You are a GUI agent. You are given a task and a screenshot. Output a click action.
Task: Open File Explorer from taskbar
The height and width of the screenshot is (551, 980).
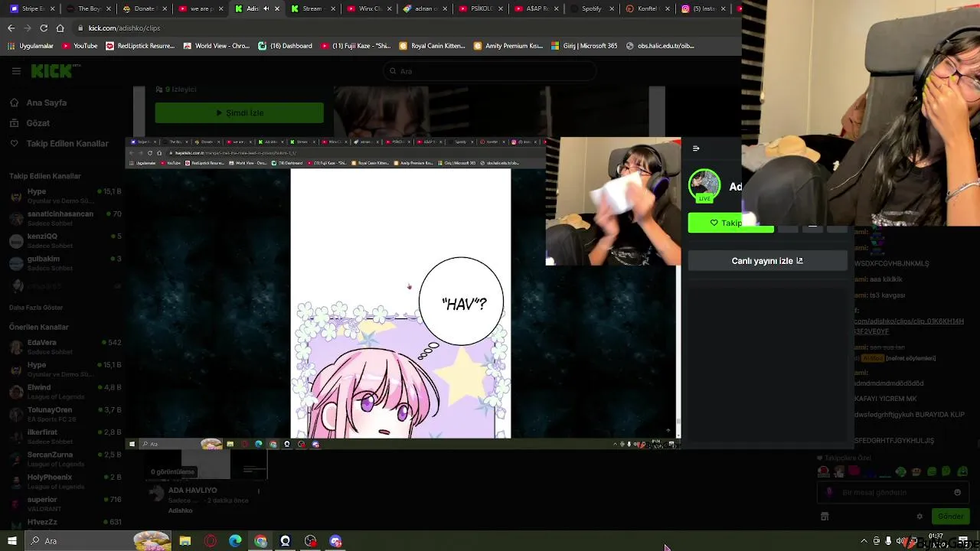(x=185, y=541)
